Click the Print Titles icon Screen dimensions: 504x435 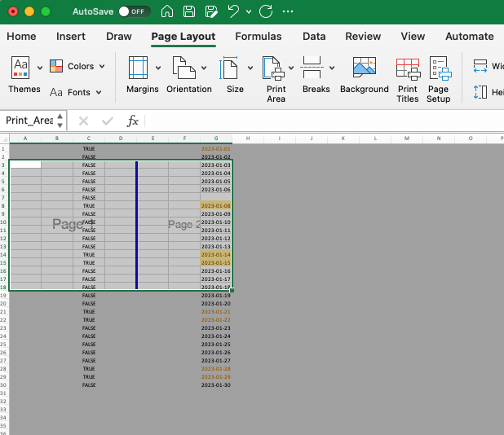point(409,69)
